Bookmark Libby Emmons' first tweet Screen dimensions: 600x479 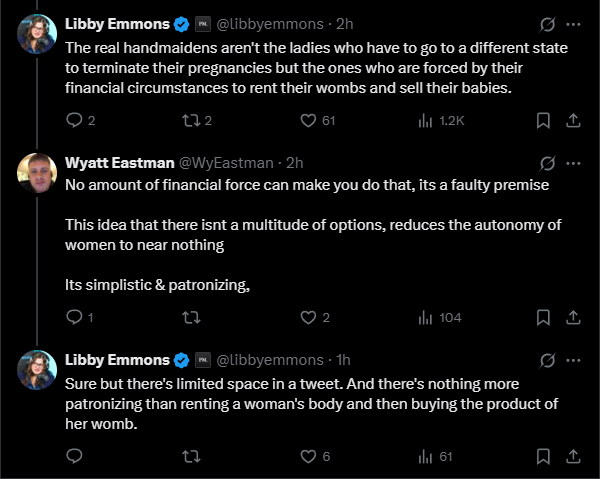[543, 121]
